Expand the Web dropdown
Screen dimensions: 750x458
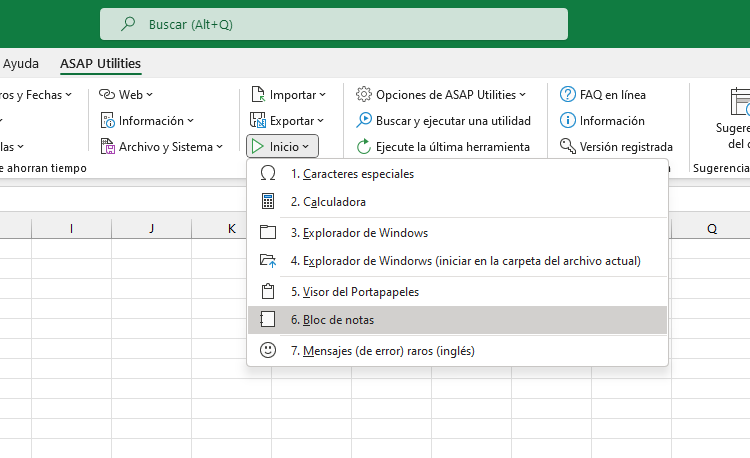(126, 95)
